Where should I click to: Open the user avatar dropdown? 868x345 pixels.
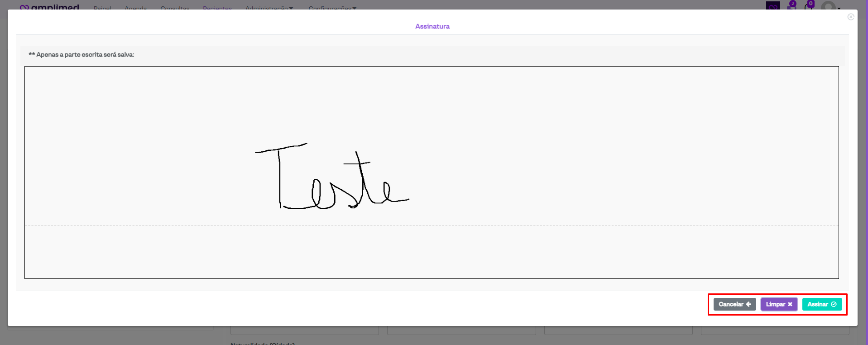[x=830, y=6]
